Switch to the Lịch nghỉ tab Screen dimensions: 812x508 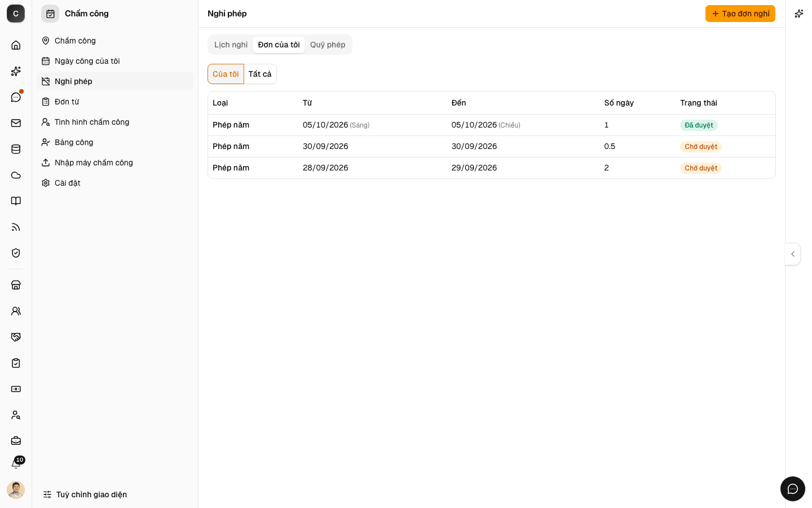[x=231, y=45]
